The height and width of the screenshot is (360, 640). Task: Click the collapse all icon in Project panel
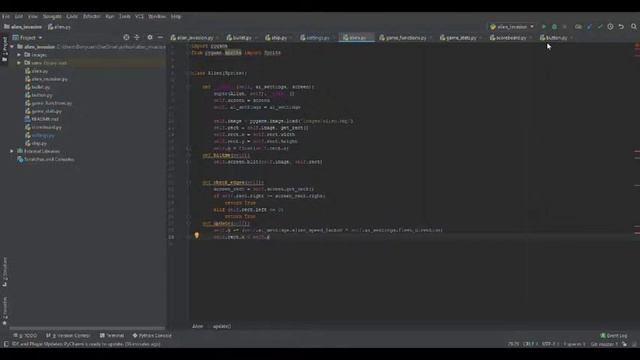137,37
